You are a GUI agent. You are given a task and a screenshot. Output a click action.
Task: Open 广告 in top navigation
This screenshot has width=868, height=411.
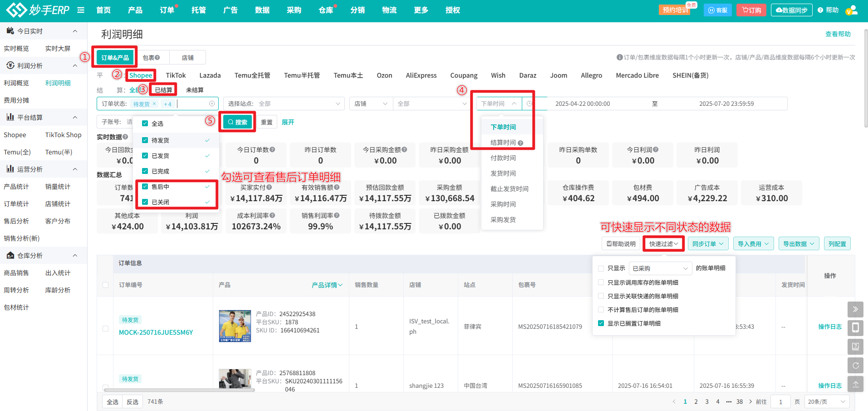(x=230, y=10)
